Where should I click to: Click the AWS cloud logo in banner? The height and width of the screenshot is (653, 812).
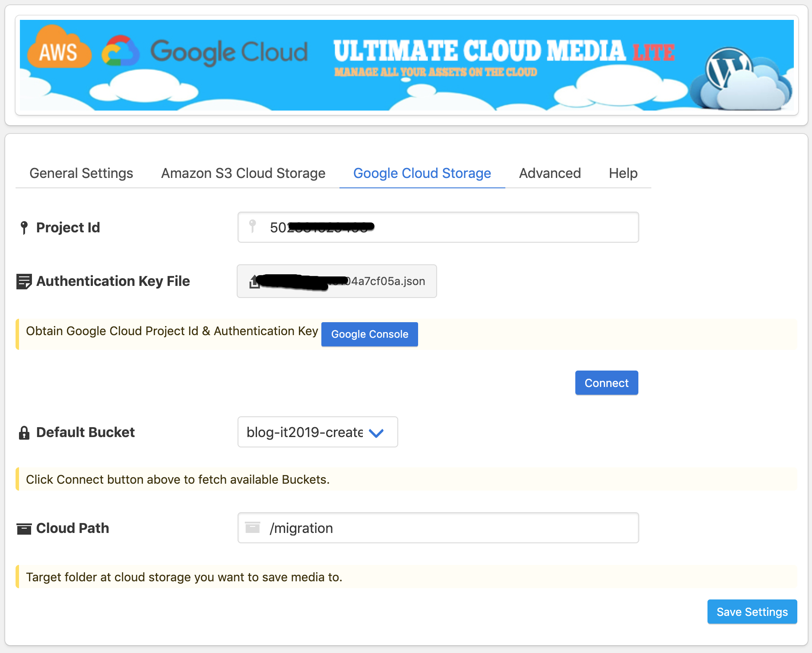click(x=59, y=48)
